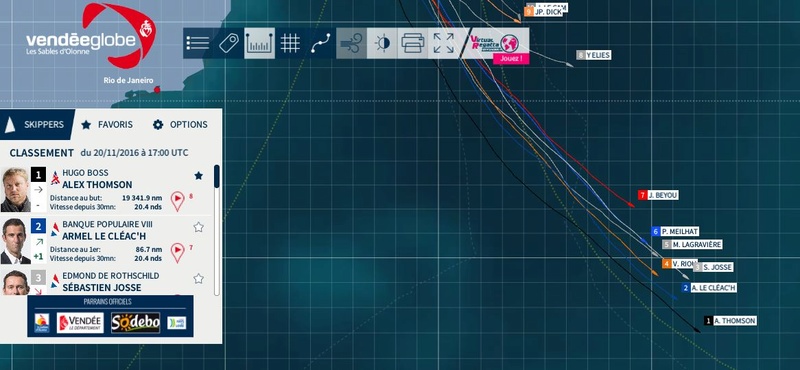Click the Sodebo sponsor logo

(x=136, y=323)
